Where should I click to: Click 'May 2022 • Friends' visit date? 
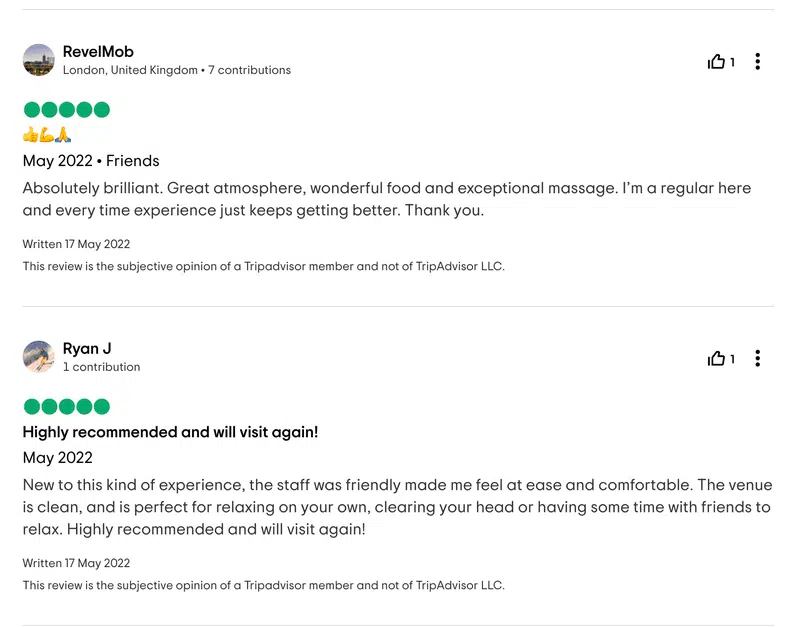91,161
